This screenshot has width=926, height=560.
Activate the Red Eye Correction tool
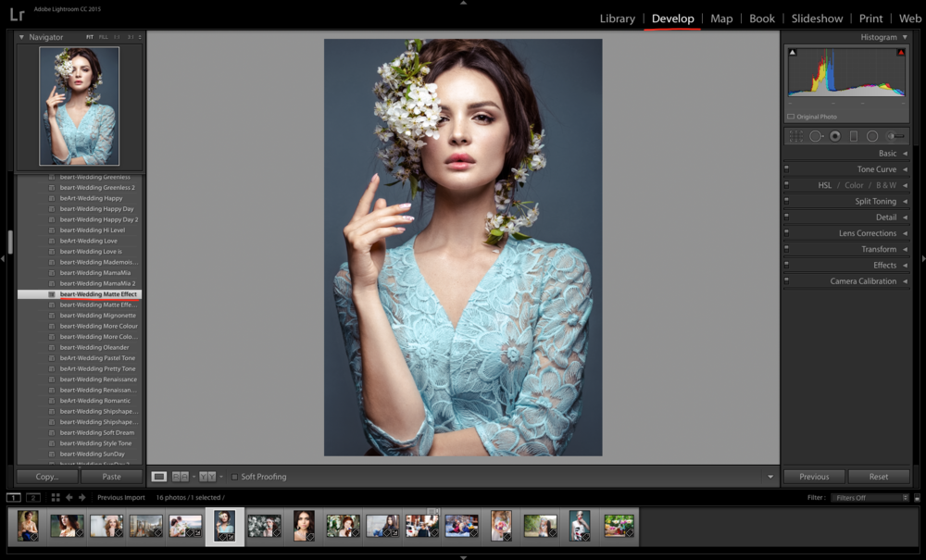[834, 136]
